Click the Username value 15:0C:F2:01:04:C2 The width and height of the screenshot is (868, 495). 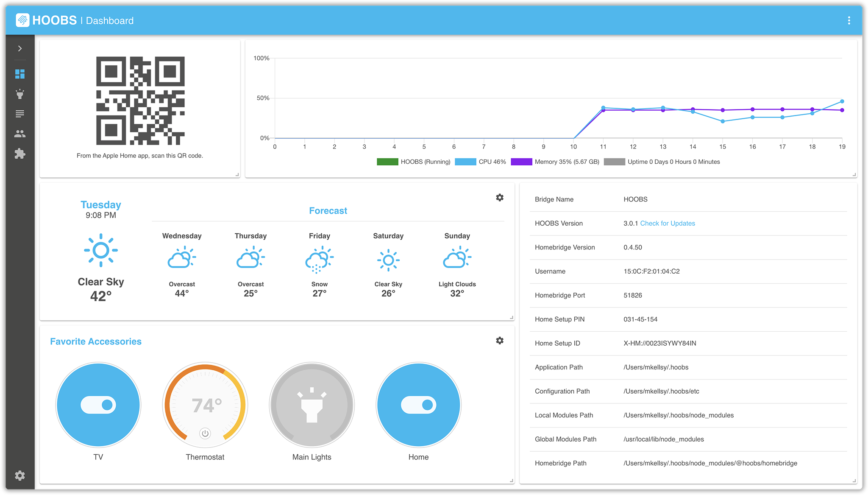(x=651, y=271)
